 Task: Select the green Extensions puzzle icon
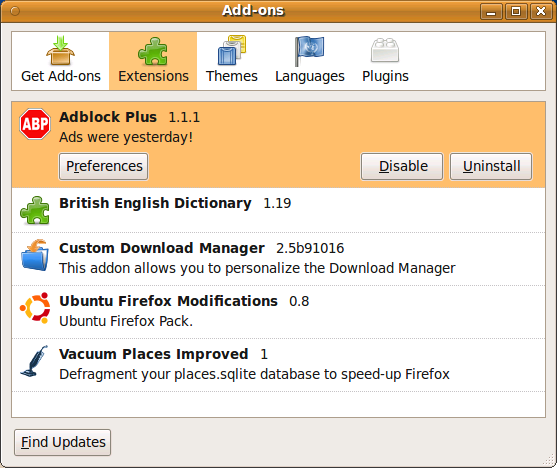(153, 51)
